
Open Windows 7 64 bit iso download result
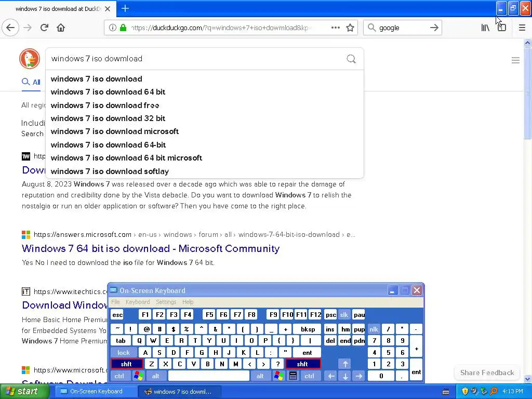pos(151,248)
